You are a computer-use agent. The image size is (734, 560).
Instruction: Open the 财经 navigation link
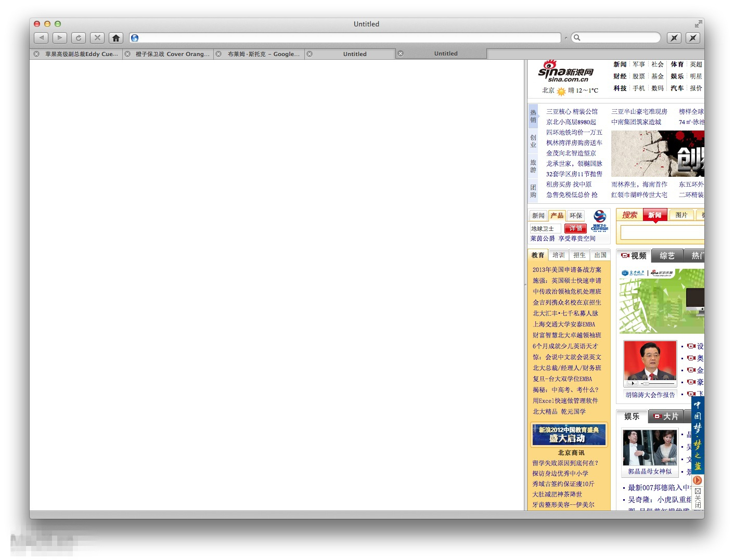point(620,76)
